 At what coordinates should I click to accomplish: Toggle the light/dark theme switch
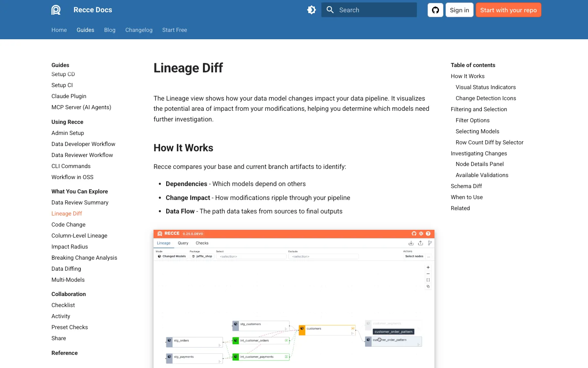(x=312, y=10)
